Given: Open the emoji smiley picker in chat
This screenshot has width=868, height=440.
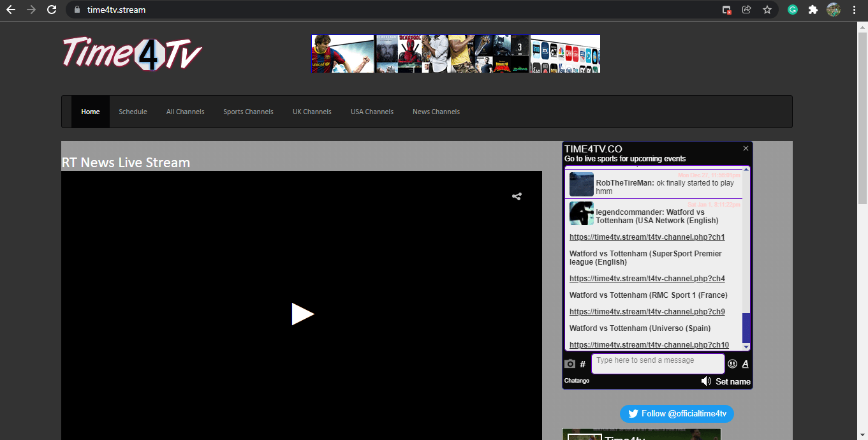Looking at the screenshot, I should (x=733, y=364).
